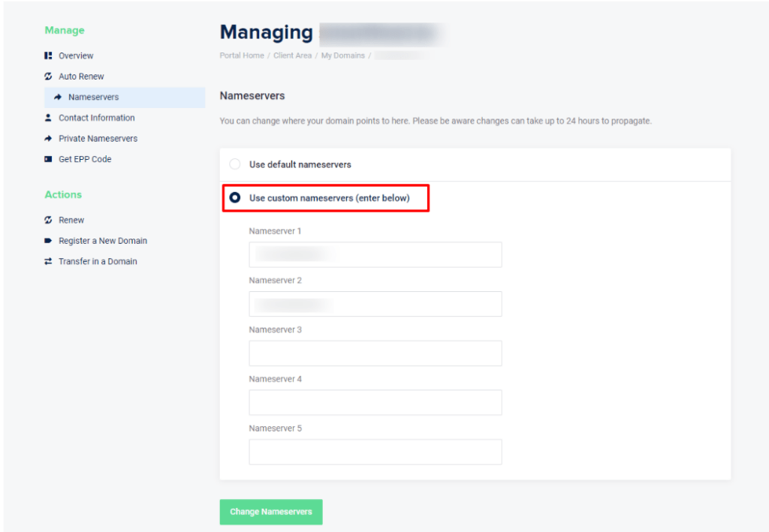
Task: Click the Register a New Domain tag icon
Action: coord(49,241)
